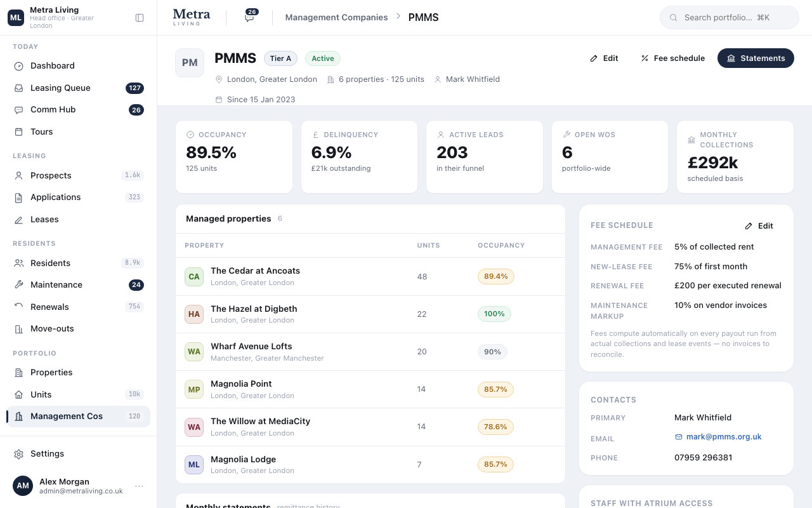Open Statements
The width and height of the screenshot is (812, 508).
(x=756, y=58)
